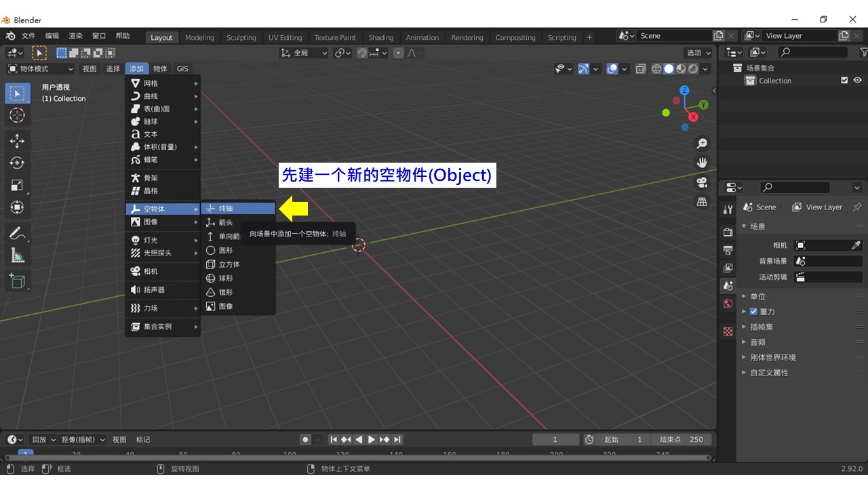This screenshot has width=868, height=488.
Task: Hide Collection using the eye icon
Action: point(857,80)
